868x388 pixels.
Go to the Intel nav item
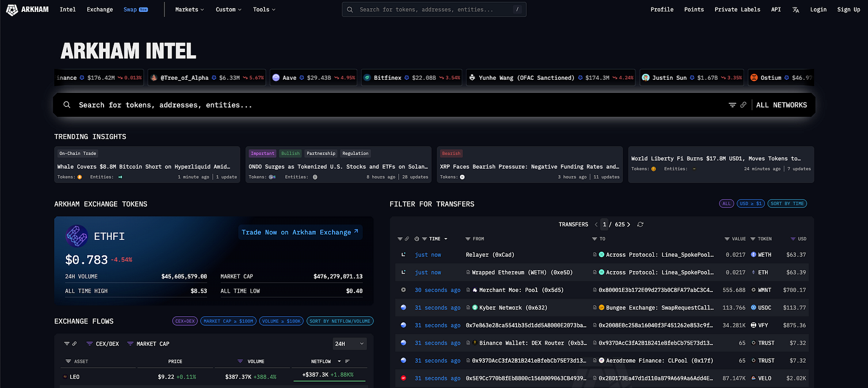pyautogui.click(x=67, y=9)
